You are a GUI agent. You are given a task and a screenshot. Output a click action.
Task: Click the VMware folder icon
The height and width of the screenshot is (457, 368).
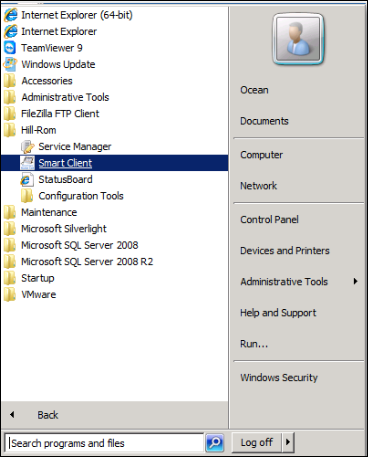pos(10,294)
